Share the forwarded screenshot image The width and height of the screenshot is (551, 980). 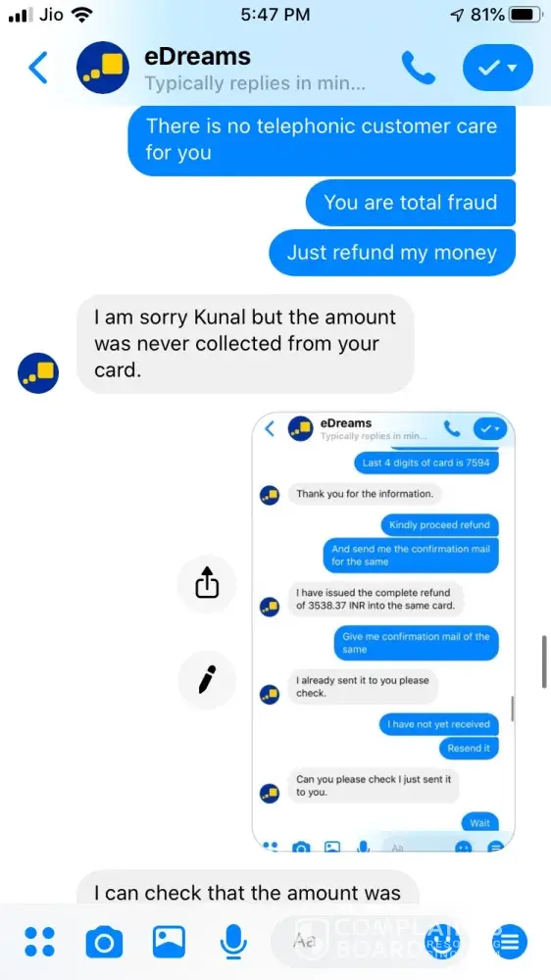click(x=207, y=584)
